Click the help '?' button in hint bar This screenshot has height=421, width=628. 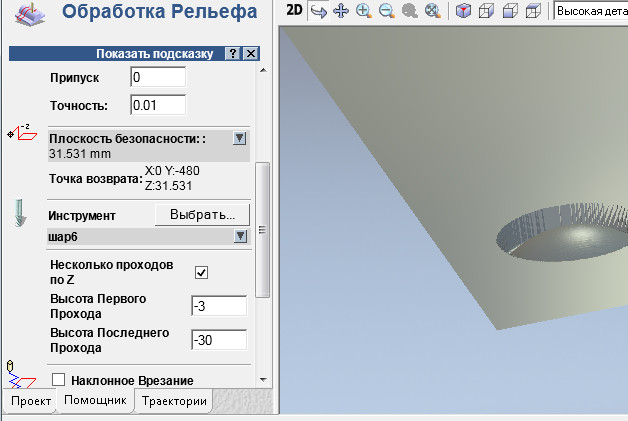[x=232, y=54]
